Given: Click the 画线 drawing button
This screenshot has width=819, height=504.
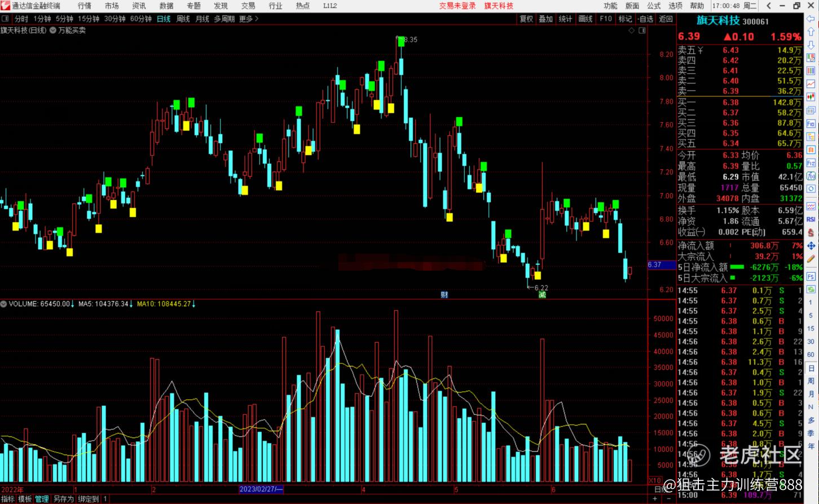Looking at the screenshot, I should (585, 19).
